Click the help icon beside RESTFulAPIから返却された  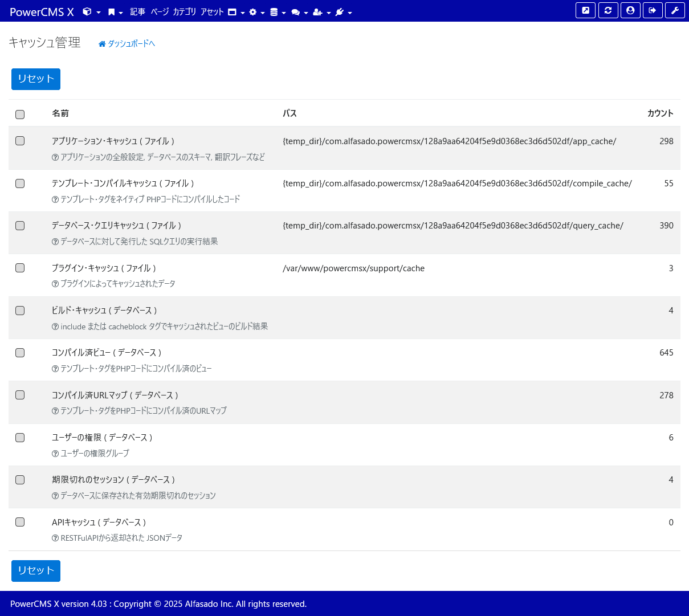pos(55,539)
